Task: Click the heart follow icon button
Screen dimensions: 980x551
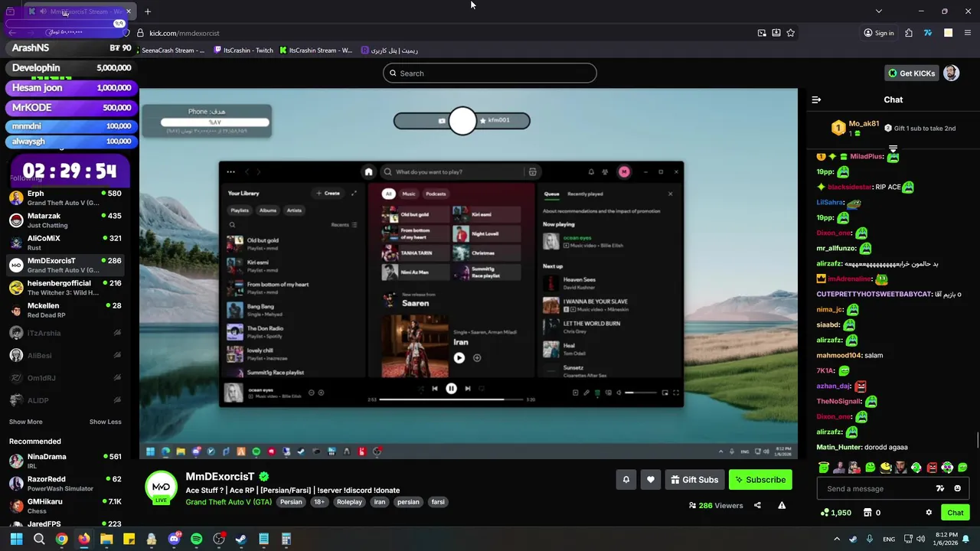Action: point(651,480)
